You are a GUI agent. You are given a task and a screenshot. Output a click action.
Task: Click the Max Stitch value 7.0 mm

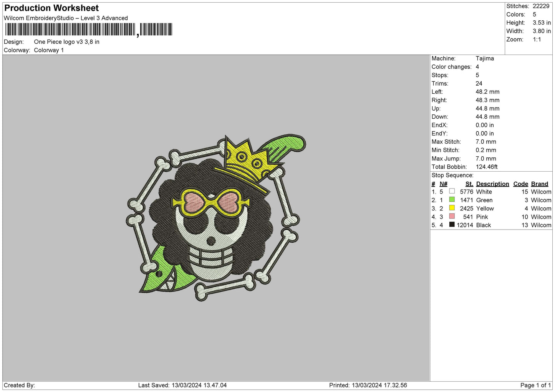[x=486, y=142]
